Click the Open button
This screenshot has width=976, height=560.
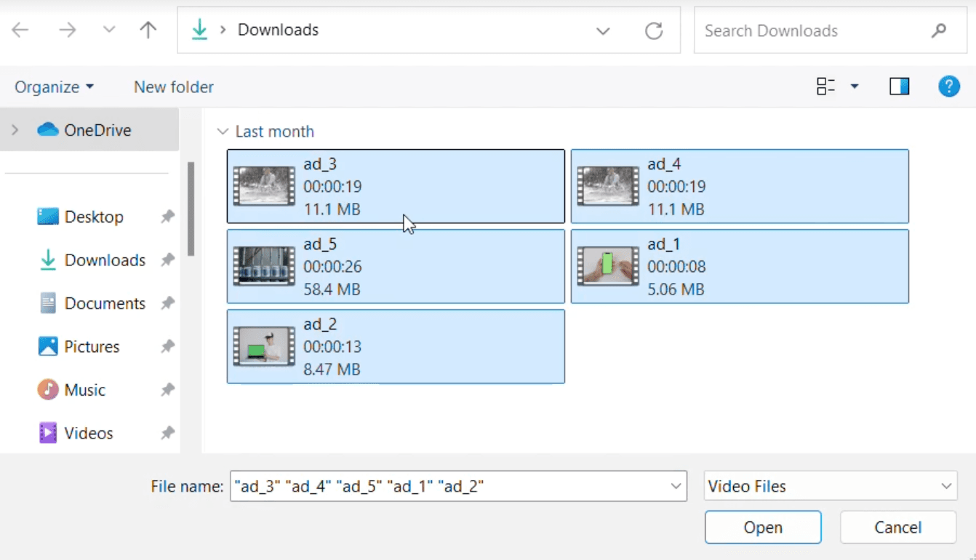[763, 527]
